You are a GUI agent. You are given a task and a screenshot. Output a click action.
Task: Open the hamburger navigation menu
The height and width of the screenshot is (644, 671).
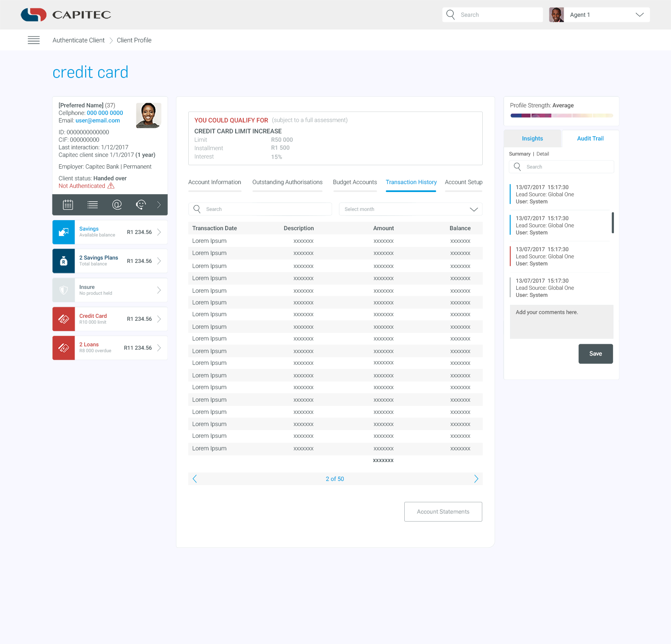tap(34, 40)
